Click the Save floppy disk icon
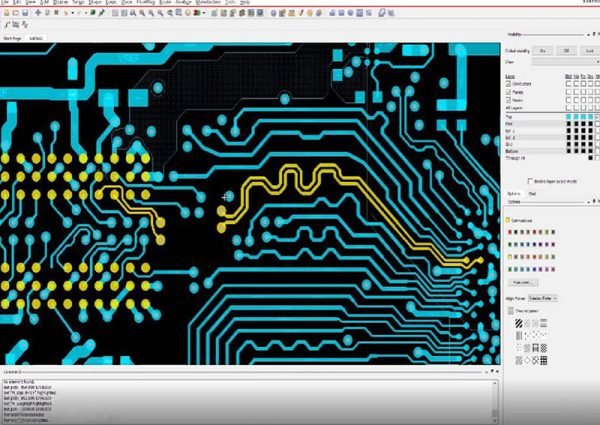Screen dimensions: 600x425 [x=25, y=13]
